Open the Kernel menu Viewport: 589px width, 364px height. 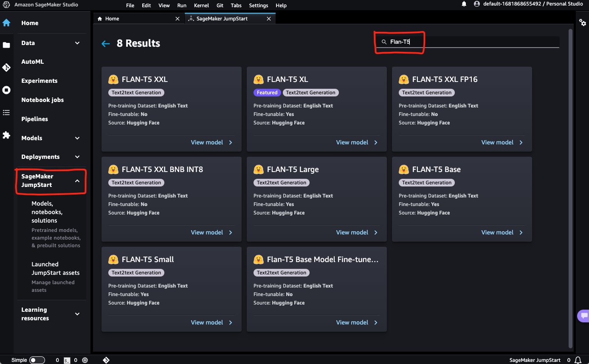click(201, 6)
